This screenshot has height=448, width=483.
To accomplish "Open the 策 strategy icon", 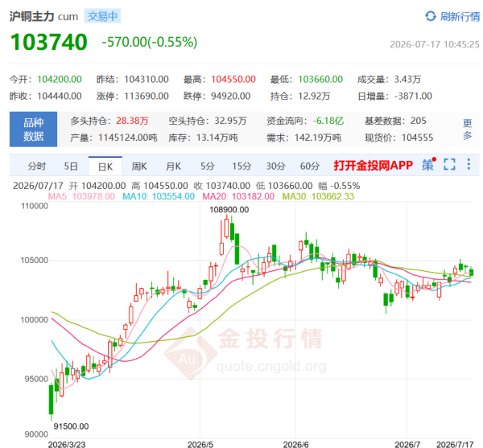I will point(428,165).
